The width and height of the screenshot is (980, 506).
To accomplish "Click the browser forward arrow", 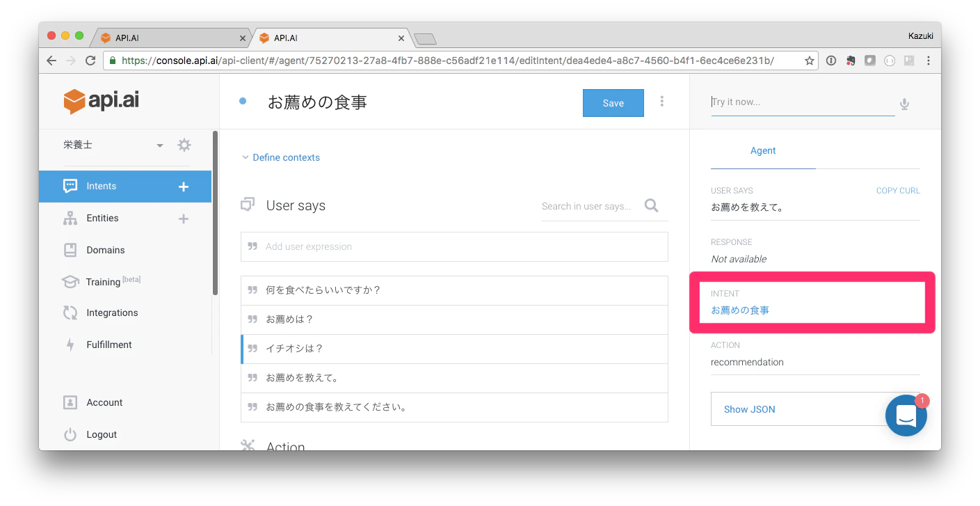I will (71, 61).
